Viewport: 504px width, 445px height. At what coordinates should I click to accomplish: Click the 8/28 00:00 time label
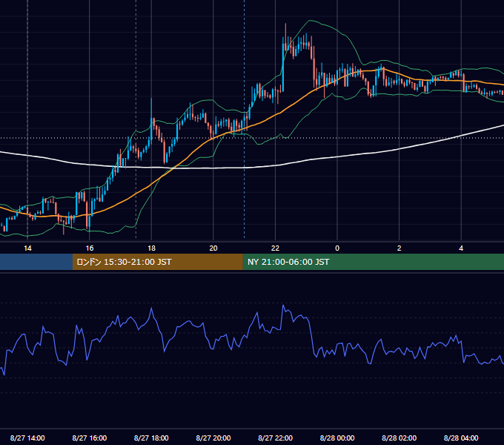337,438
